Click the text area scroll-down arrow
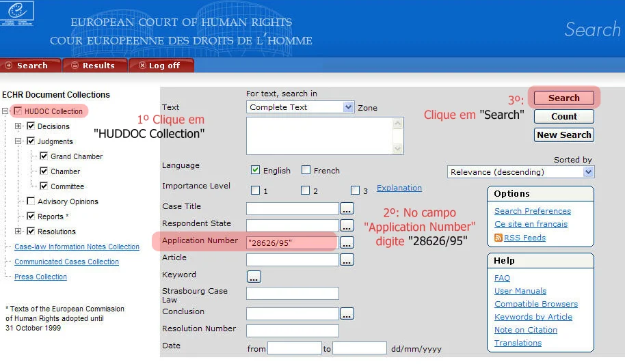The height and width of the screenshot is (364, 625). point(397,149)
